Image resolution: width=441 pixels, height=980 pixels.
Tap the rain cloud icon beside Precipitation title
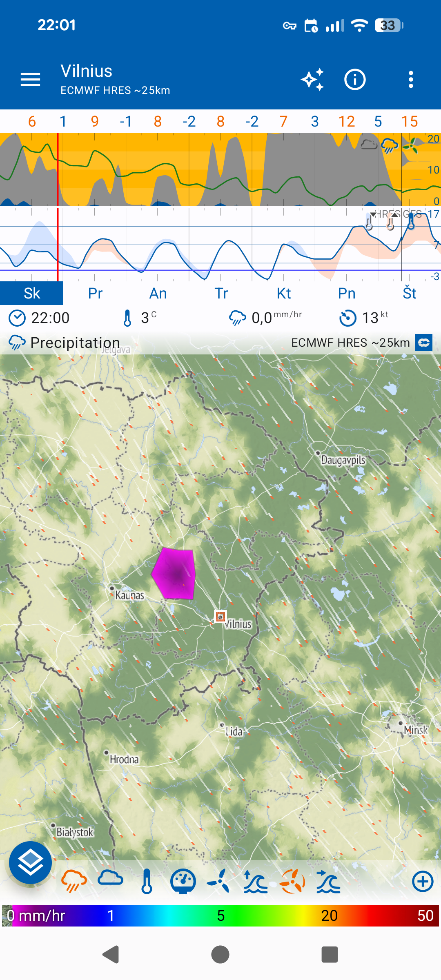tap(17, 343)
